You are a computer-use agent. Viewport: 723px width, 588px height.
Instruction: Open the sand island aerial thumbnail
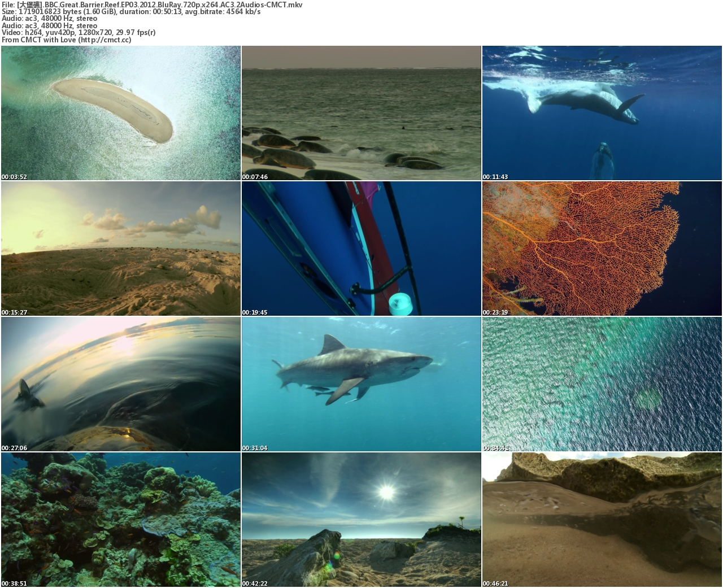[x=120, y=113]
